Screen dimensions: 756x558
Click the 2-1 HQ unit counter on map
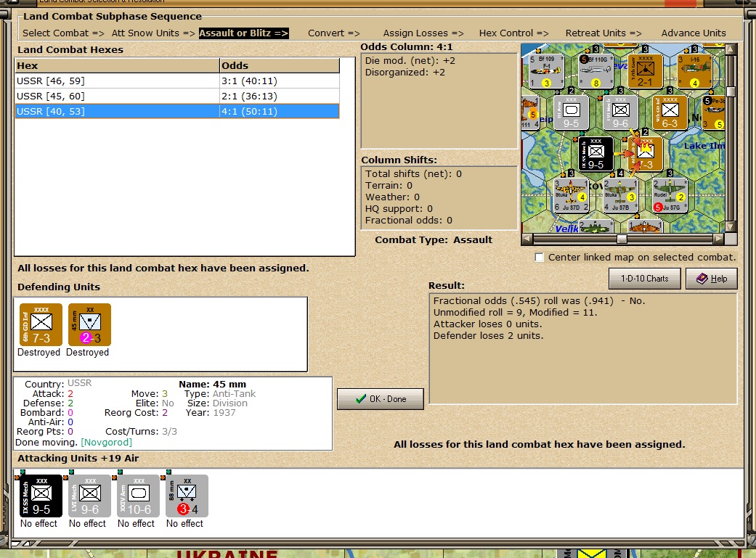645,71
